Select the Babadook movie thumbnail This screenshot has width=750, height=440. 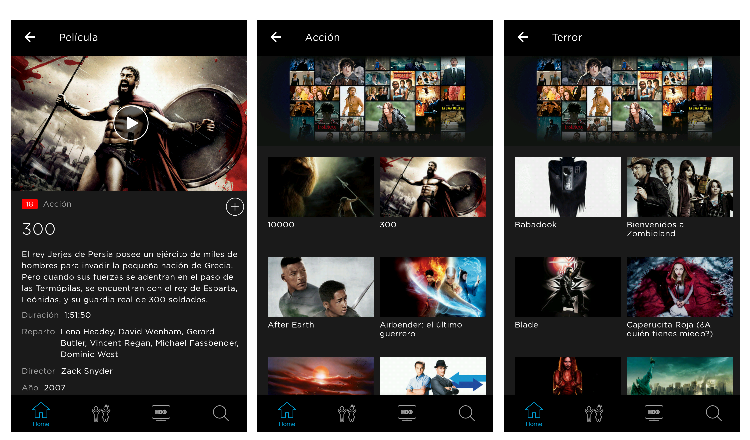coord(567,187)
